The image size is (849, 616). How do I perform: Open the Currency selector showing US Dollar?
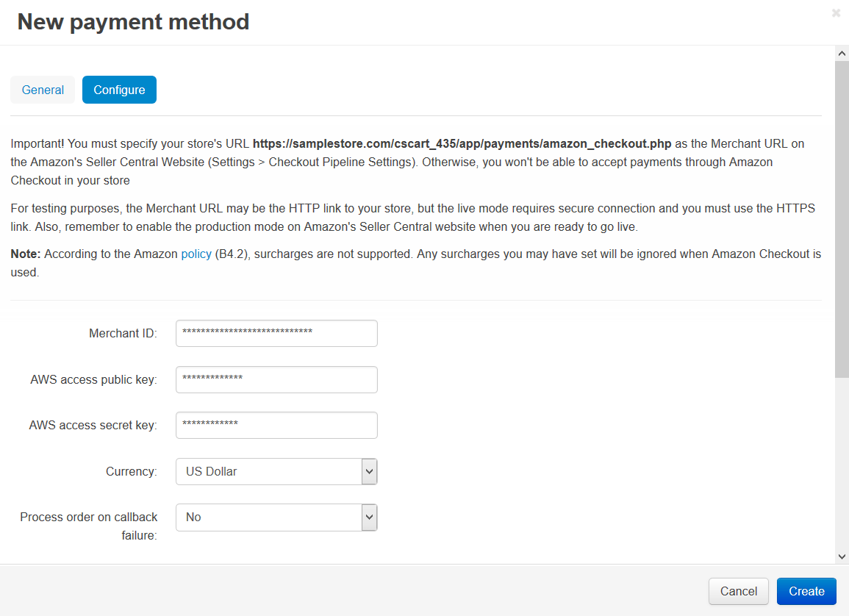pyautogui.click(x=276, y=471)
